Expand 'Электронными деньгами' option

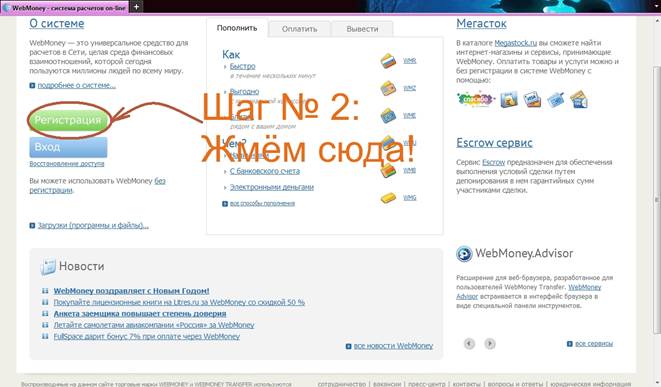(271, 187)
